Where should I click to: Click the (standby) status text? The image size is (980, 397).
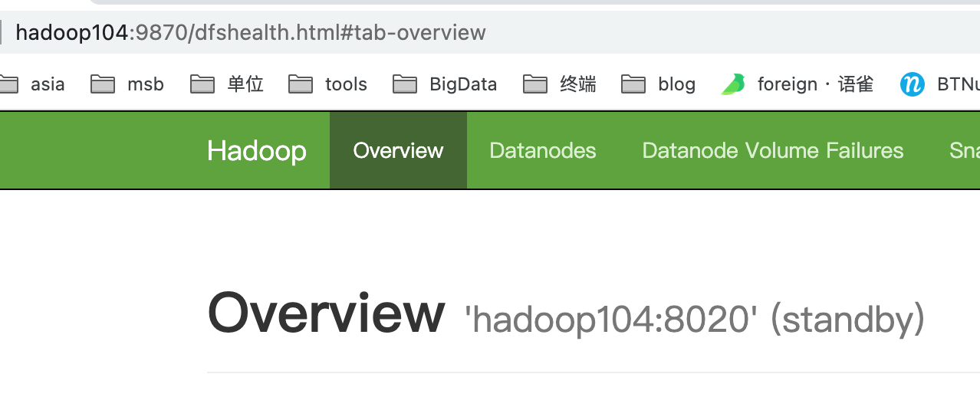[847, 319]
